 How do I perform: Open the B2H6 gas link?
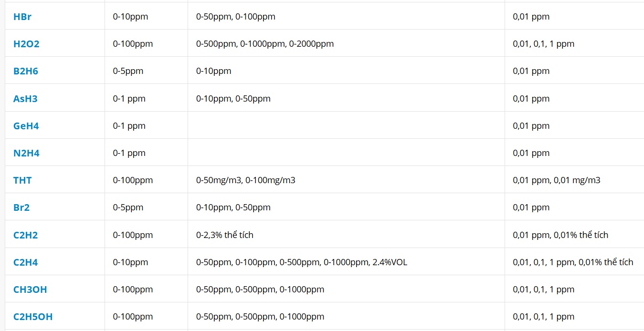click(x=26, y=71)
